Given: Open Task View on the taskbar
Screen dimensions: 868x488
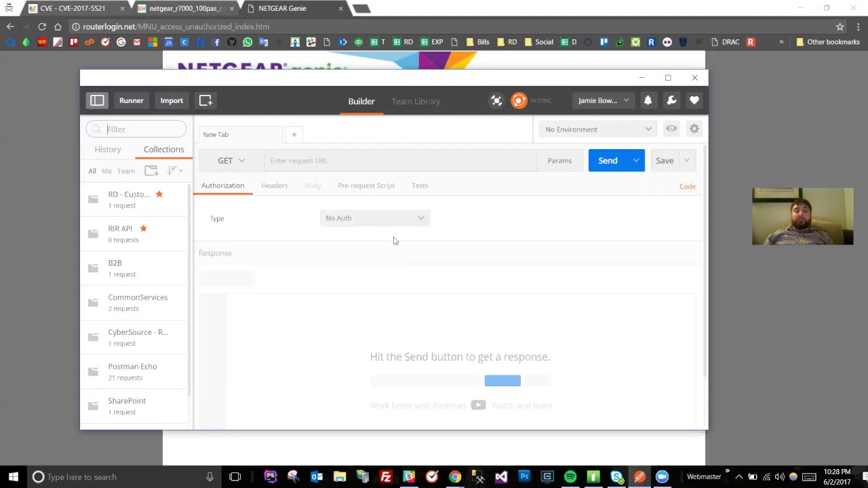Looking at the screenshot, I should [x=235, y=476].
